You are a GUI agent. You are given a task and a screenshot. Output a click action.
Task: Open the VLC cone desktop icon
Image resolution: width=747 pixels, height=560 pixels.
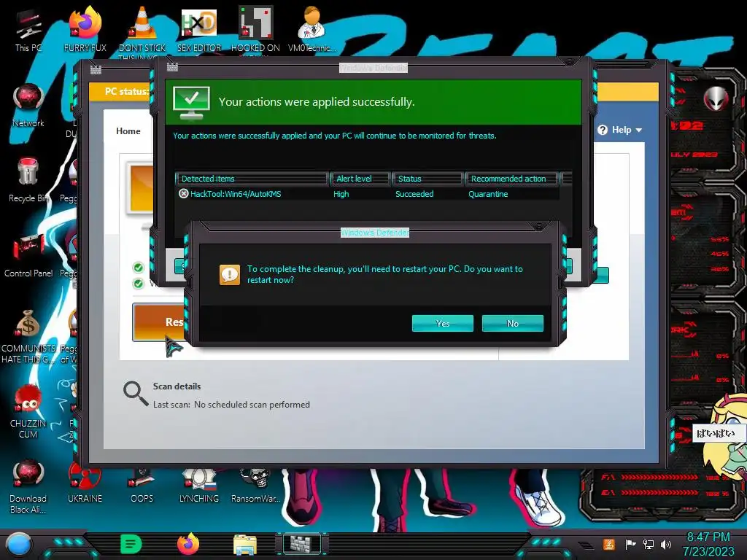142,30
